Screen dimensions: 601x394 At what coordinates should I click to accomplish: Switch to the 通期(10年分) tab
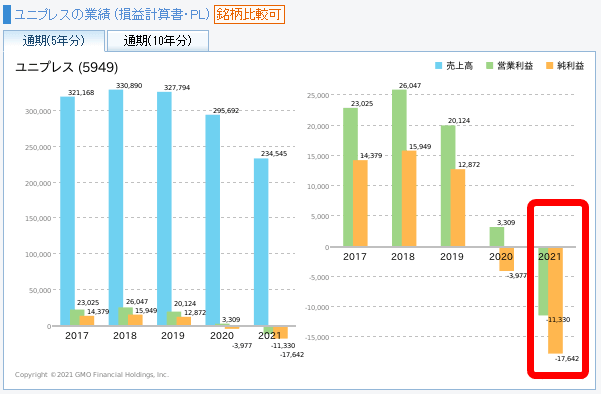(x=158, y=41)
